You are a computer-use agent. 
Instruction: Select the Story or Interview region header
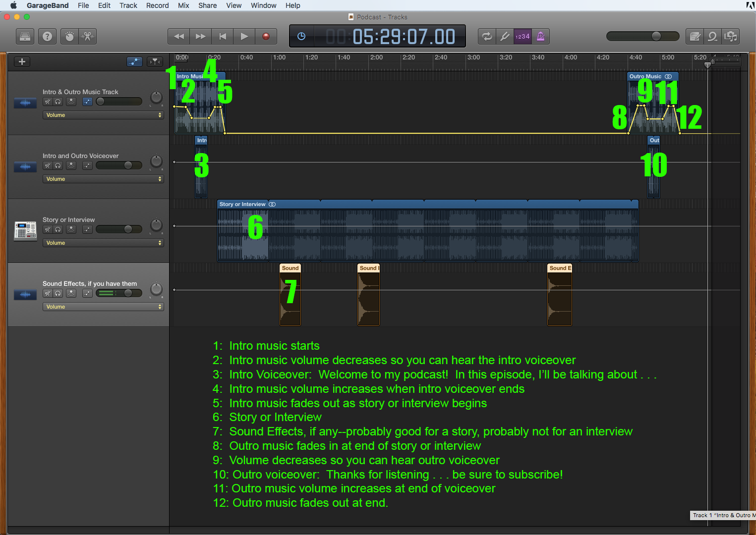428,204
